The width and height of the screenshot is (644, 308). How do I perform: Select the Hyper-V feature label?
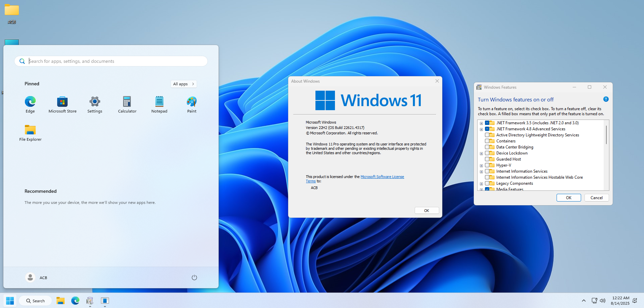[504, 165]
